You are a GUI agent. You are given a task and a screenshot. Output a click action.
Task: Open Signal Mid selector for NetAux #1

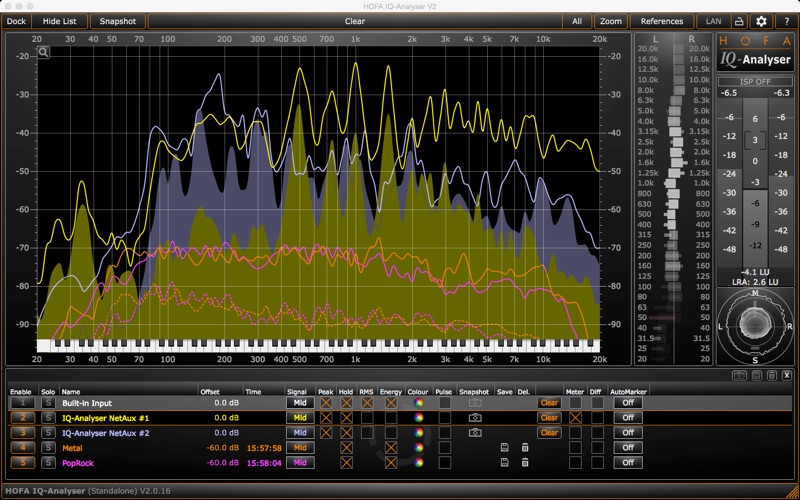(x=300, y=418)
